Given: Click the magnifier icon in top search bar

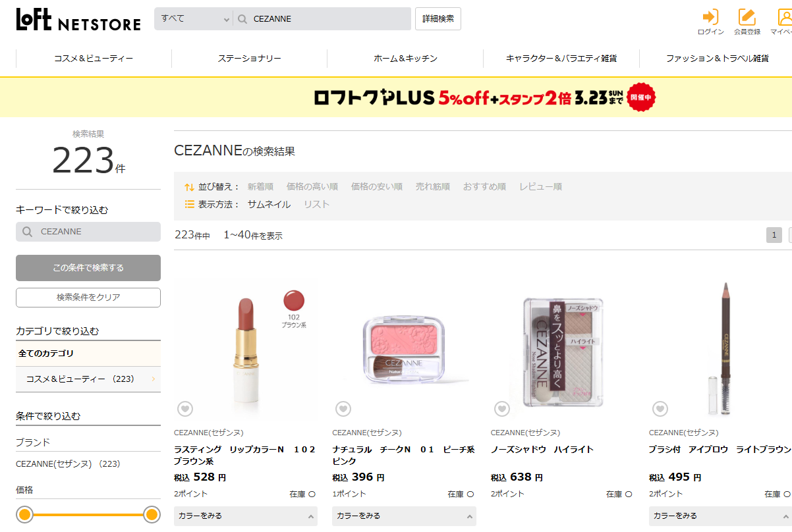Looking at the screenshot, I should [242, 19].
